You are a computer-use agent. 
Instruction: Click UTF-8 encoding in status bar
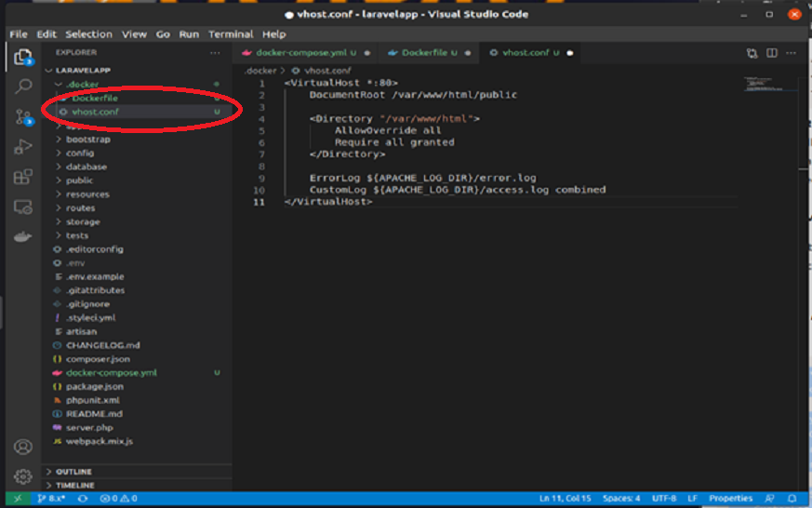click(x=664, y=498)
